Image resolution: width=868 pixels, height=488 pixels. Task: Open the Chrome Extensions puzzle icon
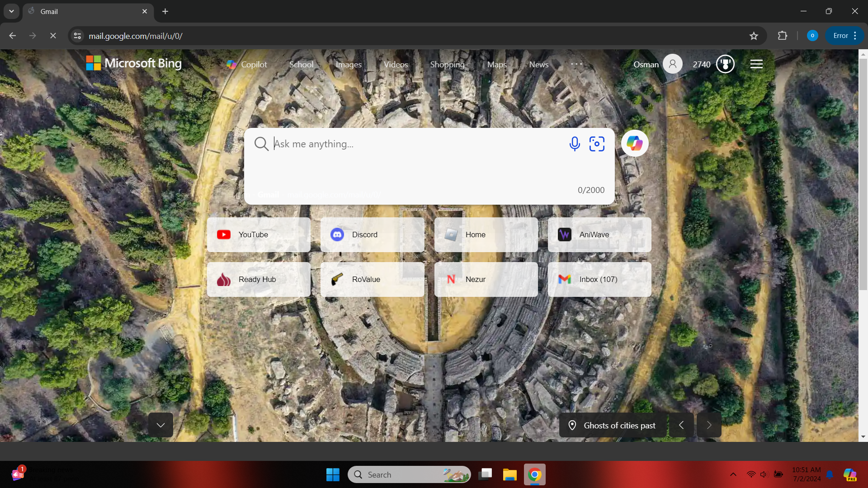(x=783, y=36)
